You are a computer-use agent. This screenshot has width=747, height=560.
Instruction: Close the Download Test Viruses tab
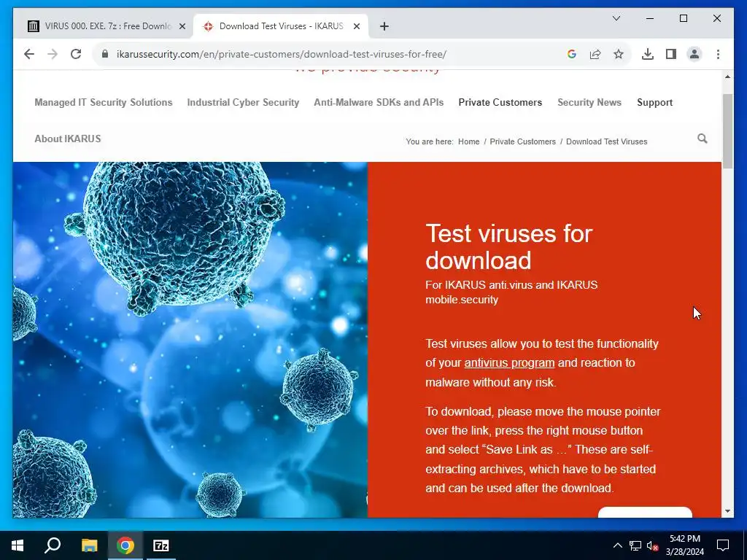[x=356, y=26]
